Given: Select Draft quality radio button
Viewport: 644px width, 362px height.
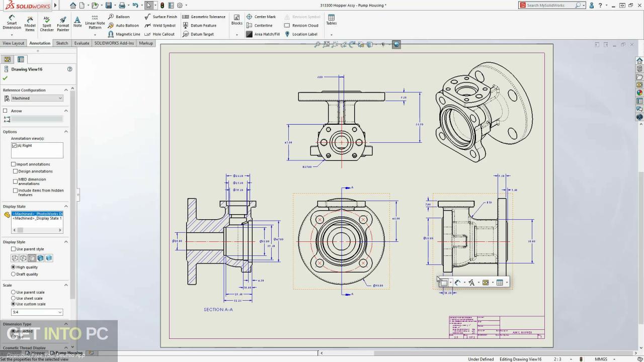Looking at the screenshot, I should 14,274.
